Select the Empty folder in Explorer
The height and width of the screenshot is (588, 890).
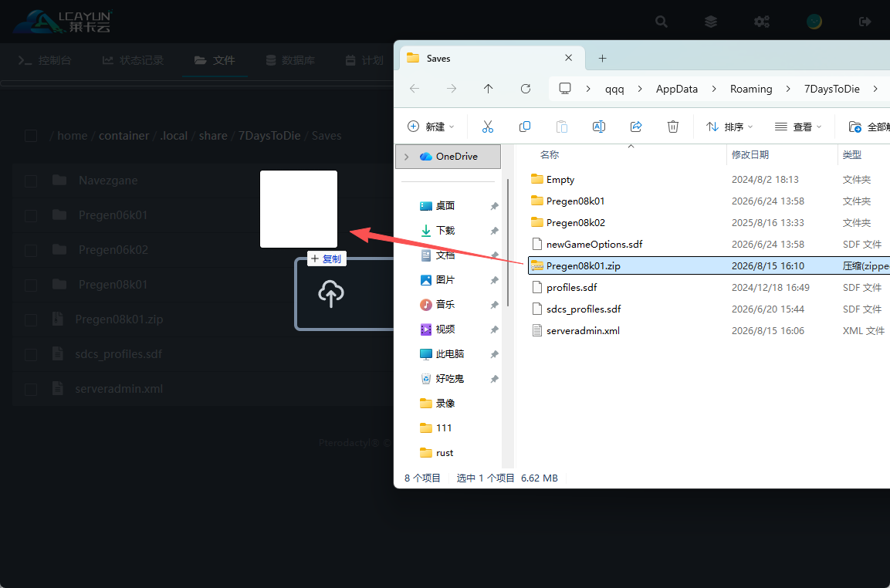[x=560, y=179]
